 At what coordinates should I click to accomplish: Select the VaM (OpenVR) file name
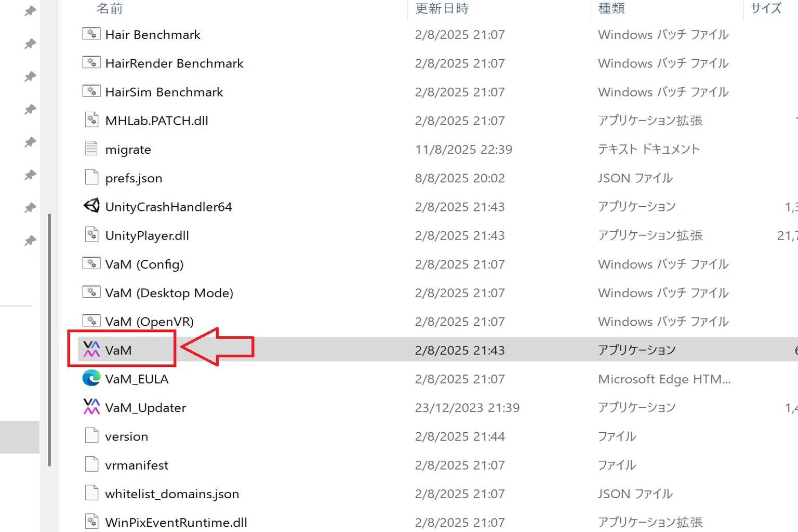click(x=150, y=322)
